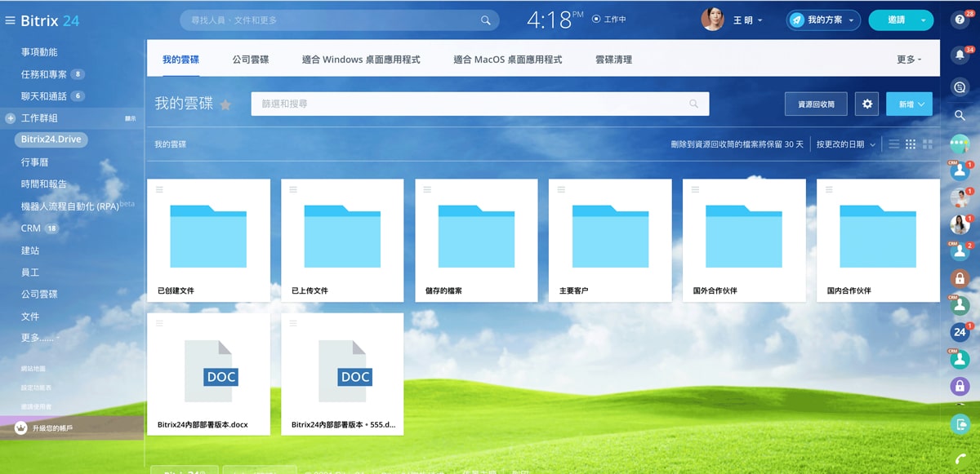Switch to medium grid view layout
Screen dimensions: 980x474
coord(911,144)
